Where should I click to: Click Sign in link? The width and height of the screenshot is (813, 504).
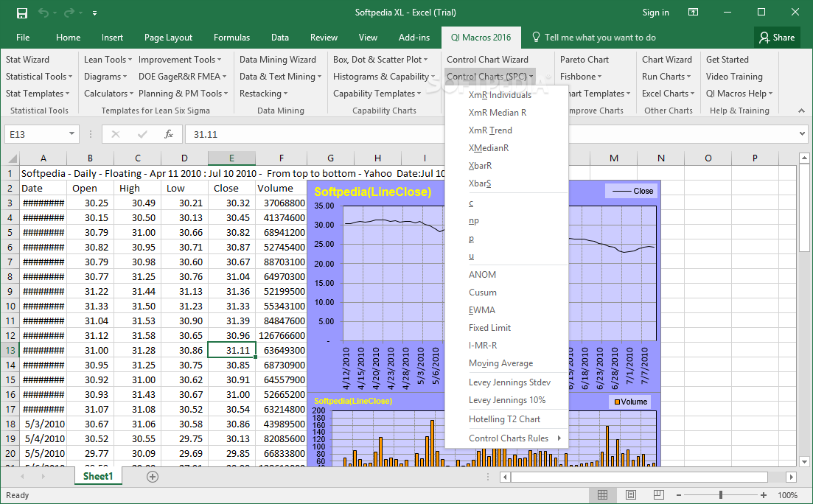655,13
